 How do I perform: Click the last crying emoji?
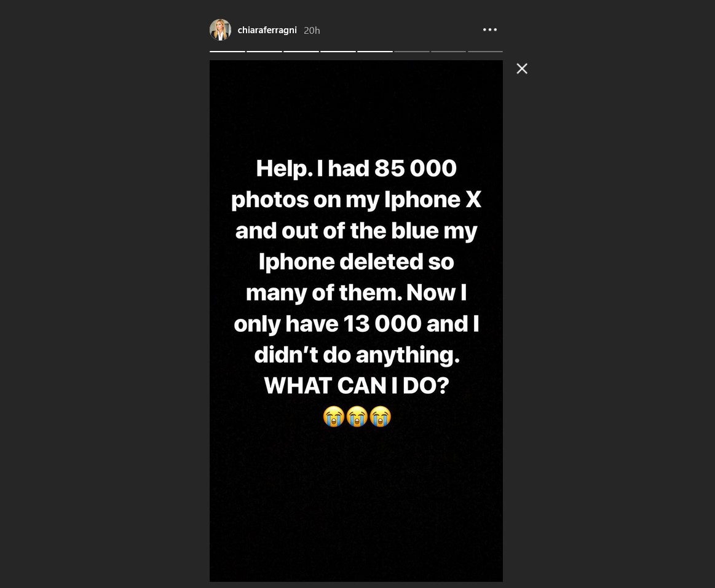[380, 417]
